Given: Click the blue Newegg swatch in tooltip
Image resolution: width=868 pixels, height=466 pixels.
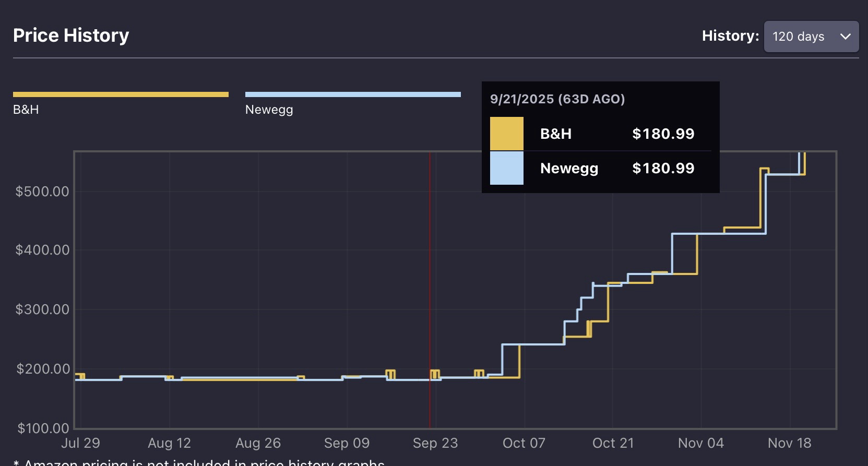Looking at the screenshot, I should click(x=506, y=168).
